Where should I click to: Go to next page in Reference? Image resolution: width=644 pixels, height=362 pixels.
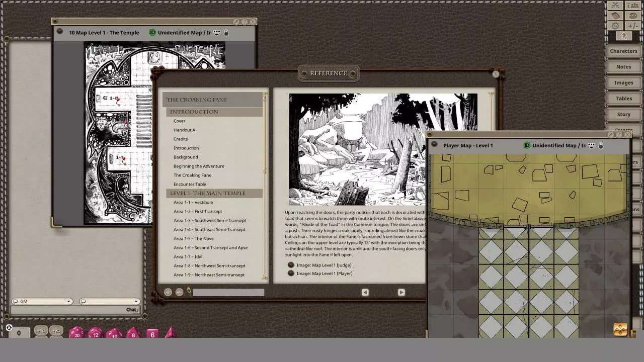[x=401, y=292]
